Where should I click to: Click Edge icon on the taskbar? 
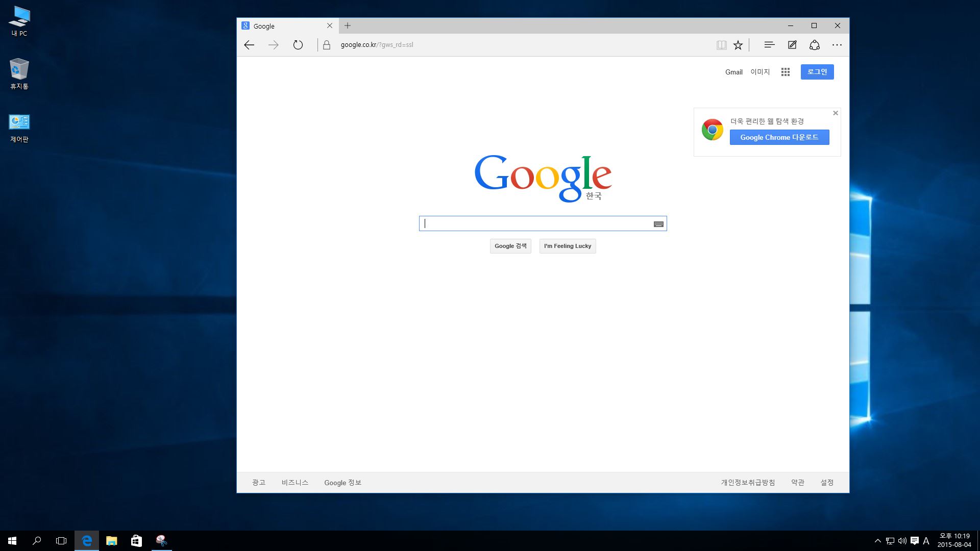(87, 541)
